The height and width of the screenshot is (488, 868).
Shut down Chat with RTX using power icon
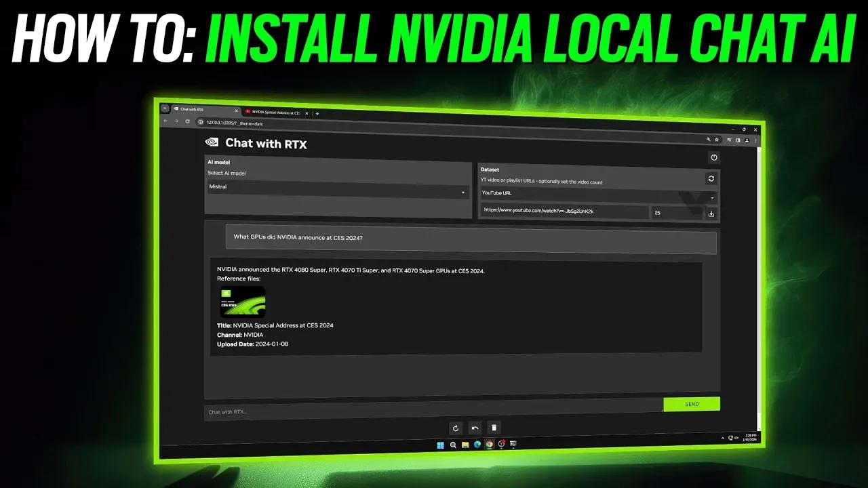(x=714, y=157)
